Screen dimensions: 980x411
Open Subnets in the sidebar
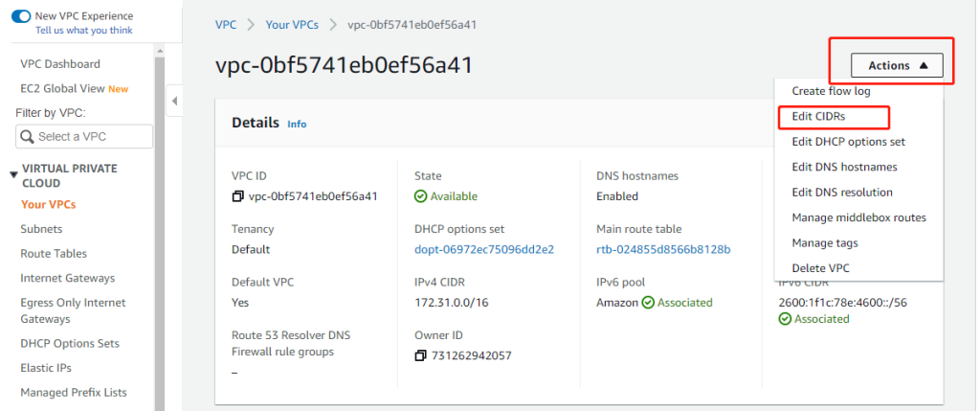[x=41, y=229]
